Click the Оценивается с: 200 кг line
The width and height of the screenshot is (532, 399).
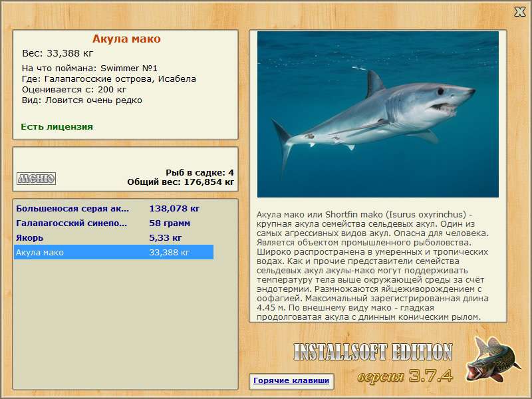(x=74, y=90)
